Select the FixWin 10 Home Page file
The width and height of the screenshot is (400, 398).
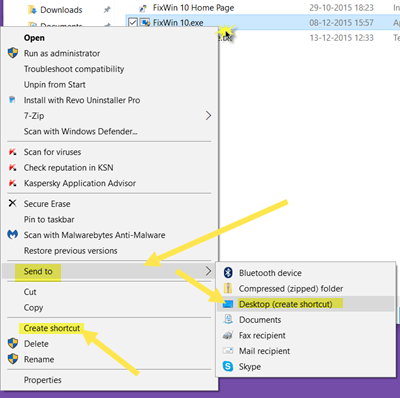click(193, 8)
